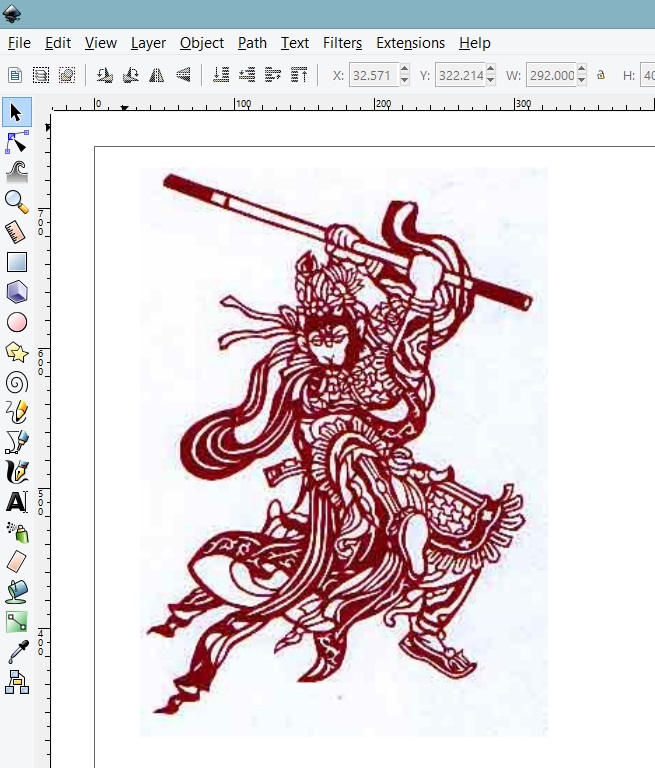This screenshot has width=655, height=768.
Task: Select the Tweak objects tool
Action: pos(17,172)
